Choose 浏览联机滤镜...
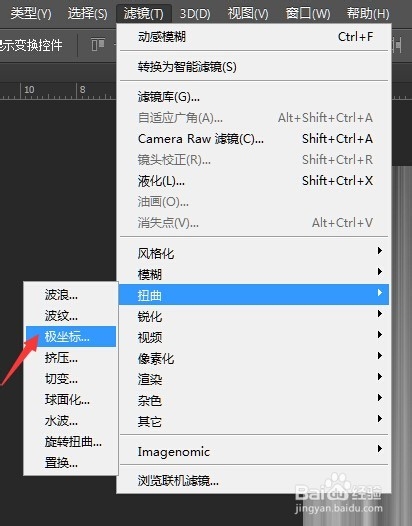The image size is (412, 526). pyautogui.click(x=254, y=480)
